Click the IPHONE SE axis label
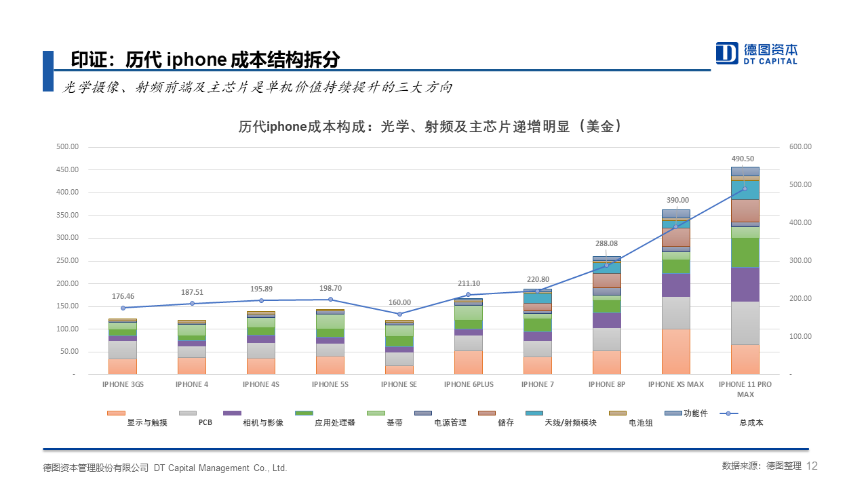This screenshot has width=868, height=488. [399, 384]
